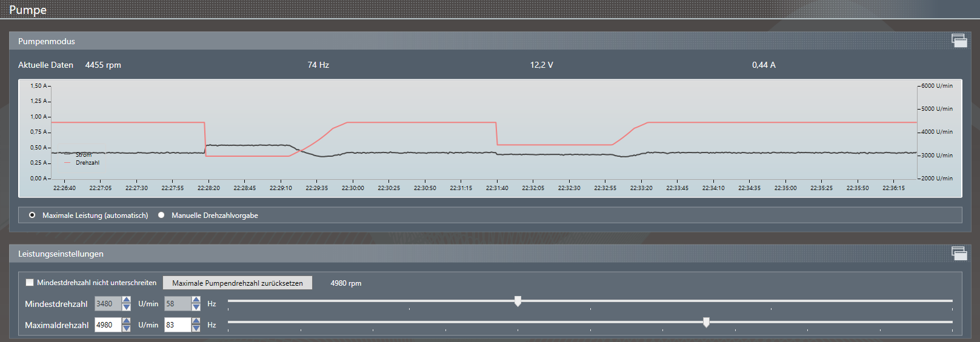Click the 6000 U/min axis label
Image resolution: width=980 pixels, height=342 pixels.
[x=937, y=86]
